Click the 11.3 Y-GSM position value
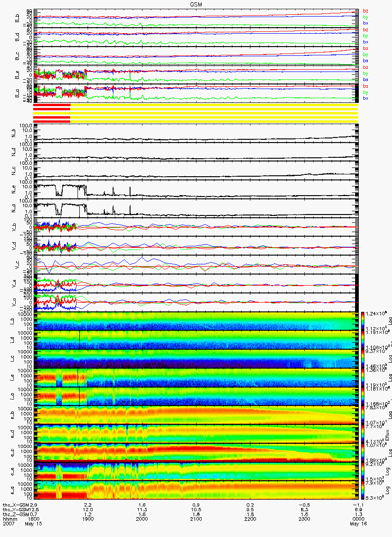The height and width of the screenshot is (537, 392). tap(142, 510)
